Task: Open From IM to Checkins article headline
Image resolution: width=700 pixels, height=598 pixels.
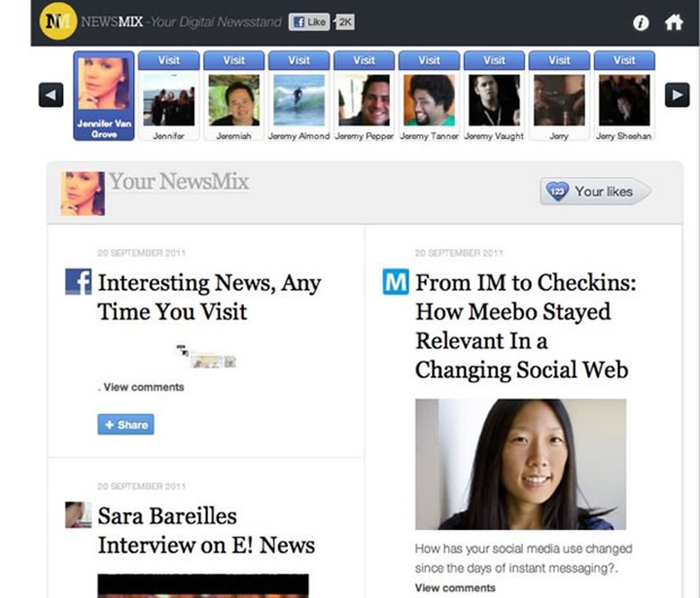Action: [526, 325]
